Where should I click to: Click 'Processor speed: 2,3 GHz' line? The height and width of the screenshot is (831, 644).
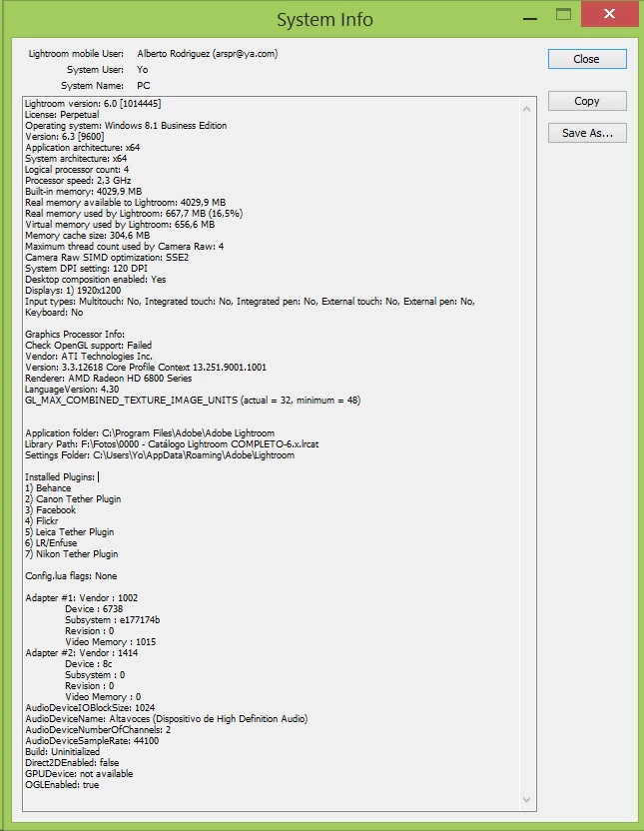click(x=78, y=180)
